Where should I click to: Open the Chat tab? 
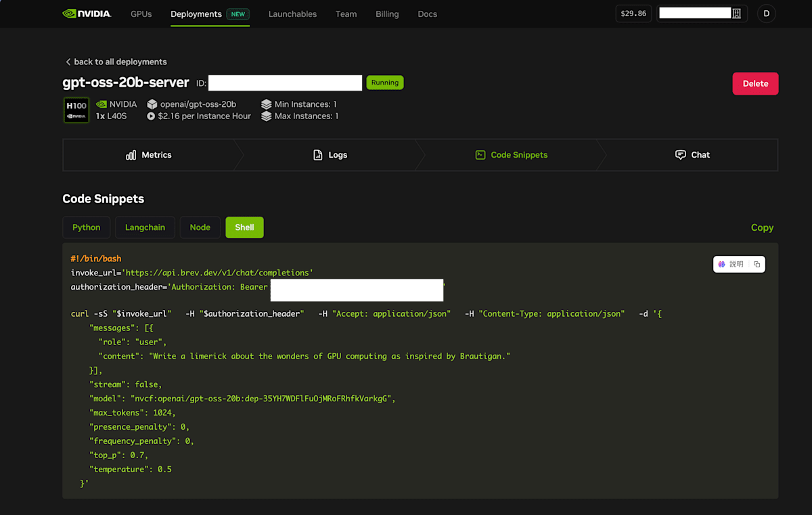692,155
